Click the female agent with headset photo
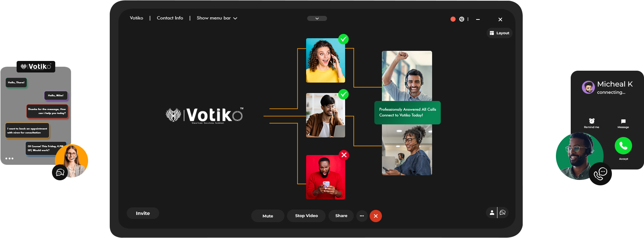The height and width of the screenshot is (238, 644). click(407, 150)
